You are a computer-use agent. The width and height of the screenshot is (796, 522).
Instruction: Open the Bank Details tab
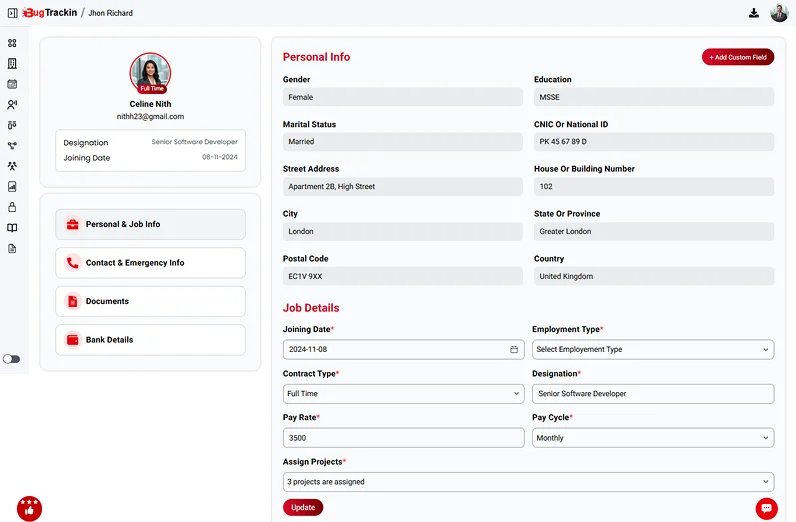coord(150,340)
